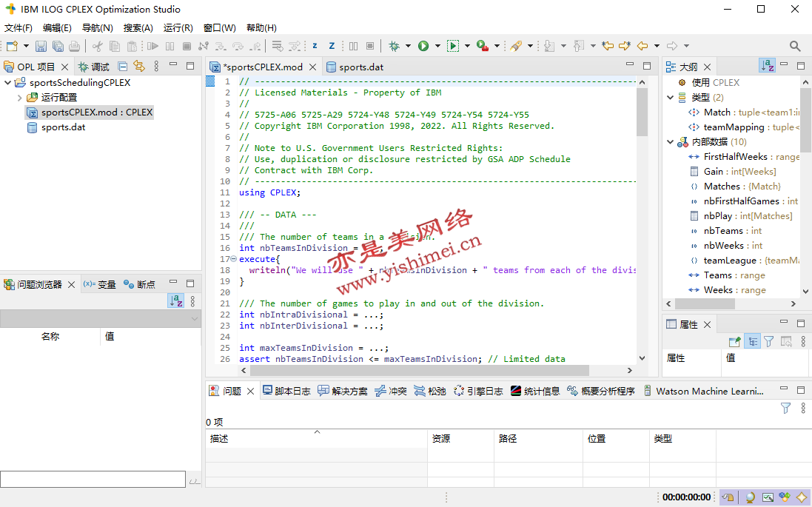
Task: Open view menu dots in OPL projects panel
Action: pos(156,67)
